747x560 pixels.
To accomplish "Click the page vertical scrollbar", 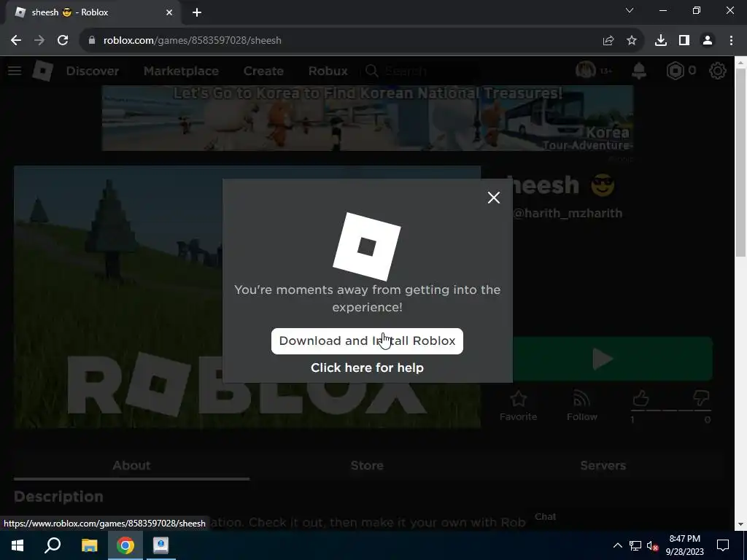I will pos(740,162).
